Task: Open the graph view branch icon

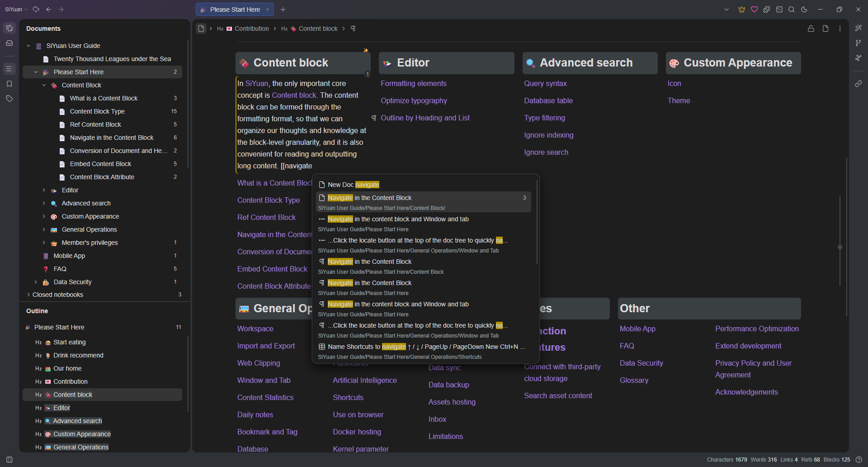Action: coord(859,43)
